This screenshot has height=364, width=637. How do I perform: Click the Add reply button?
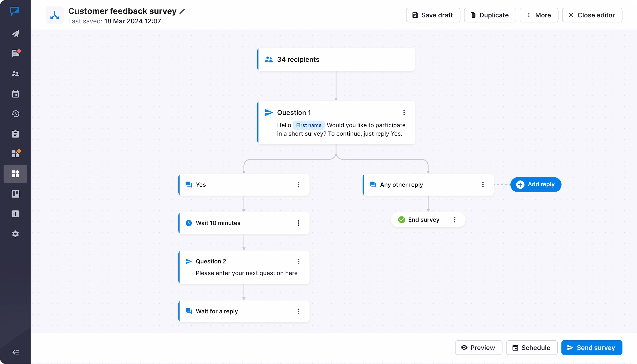(x=535, y=184)
